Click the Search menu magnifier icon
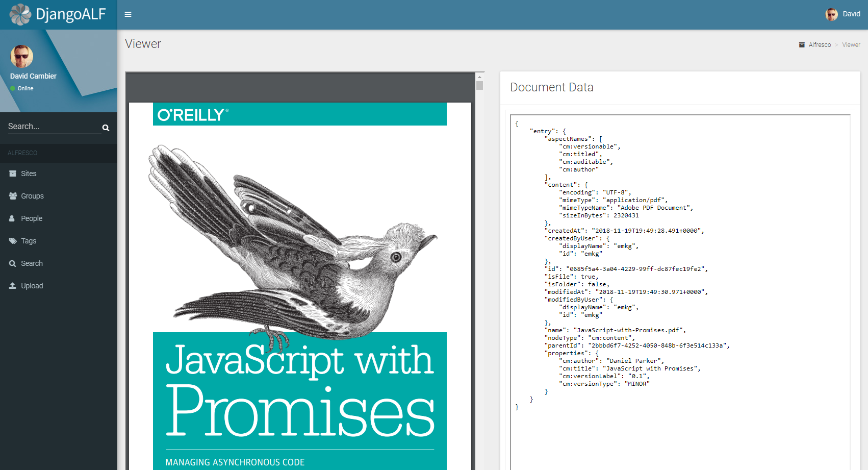 [13, 263]
